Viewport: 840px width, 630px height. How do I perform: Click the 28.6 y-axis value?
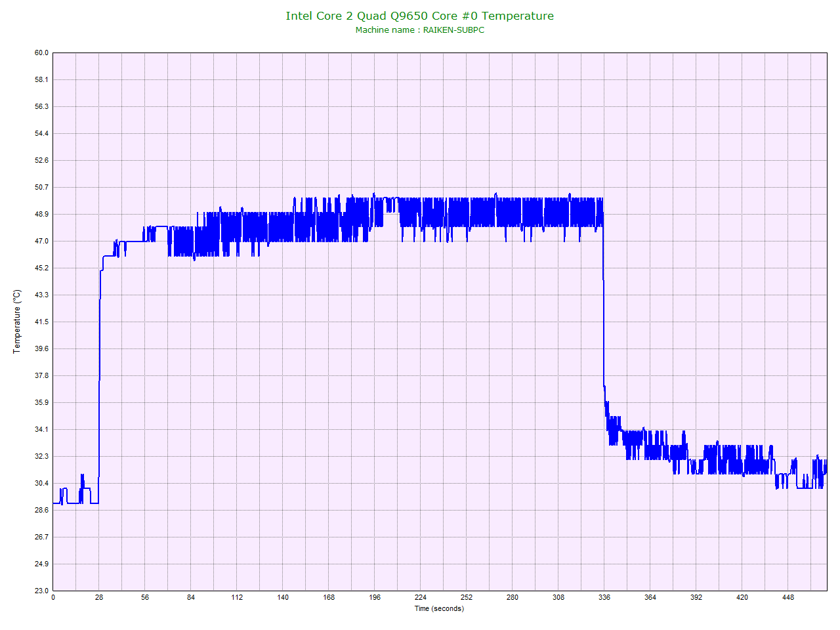coord(41,510)
